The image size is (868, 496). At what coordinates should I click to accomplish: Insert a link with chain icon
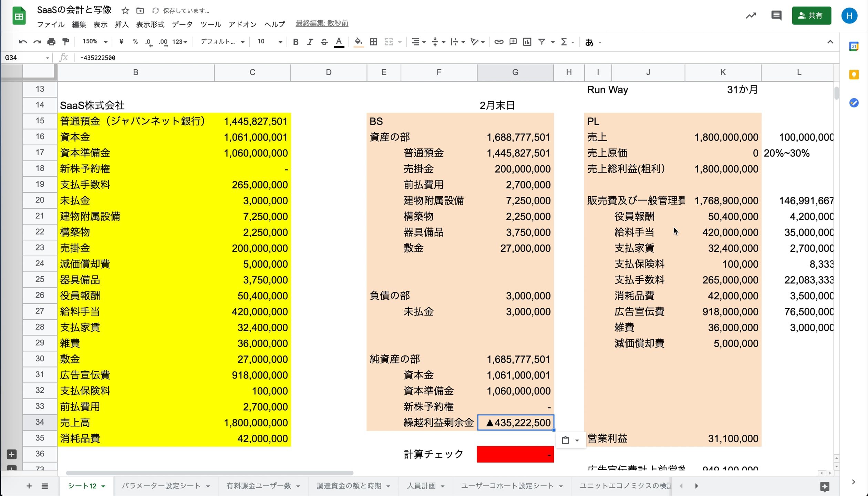[x=498, y=42]
